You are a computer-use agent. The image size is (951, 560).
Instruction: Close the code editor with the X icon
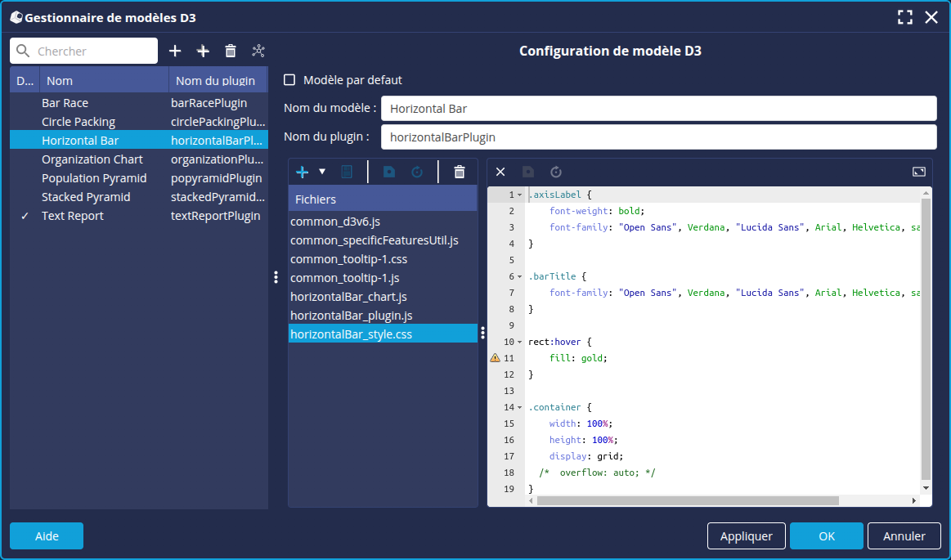[x=501, y=172]
